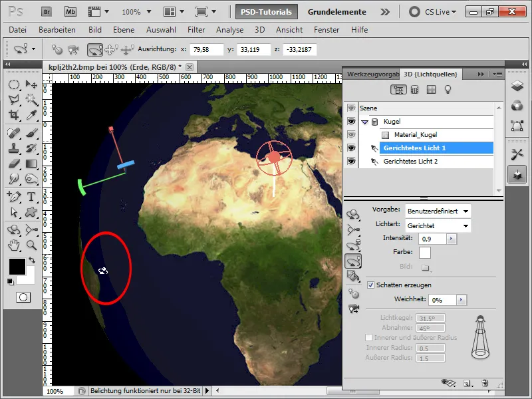Select the Type tool

click(x=31, y=196)
